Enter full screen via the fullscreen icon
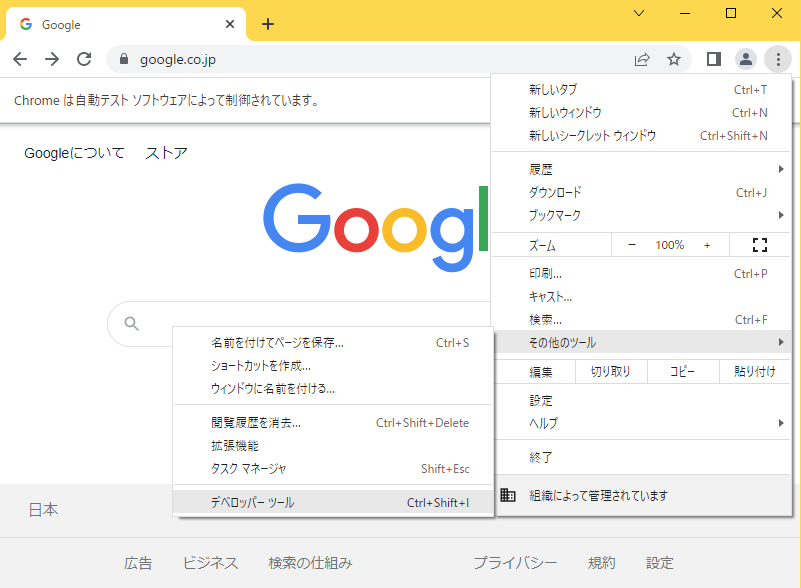This screenshot has height=588, width=801. [759, 244]
